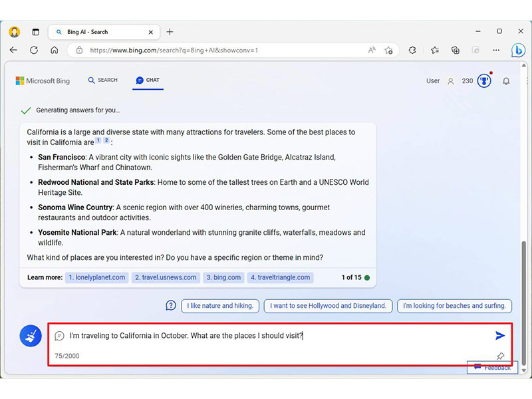Click the scrollbar up arrow
This screenshot has width=532, height=399.
click(x=524, y=65)
